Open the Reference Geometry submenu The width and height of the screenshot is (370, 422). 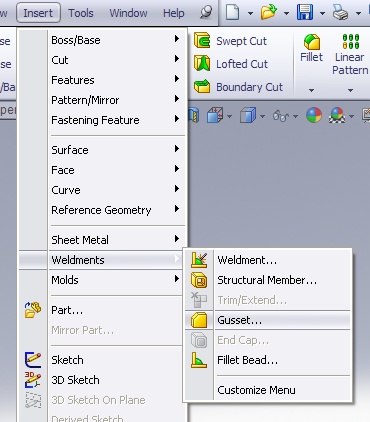coord(117,210)
